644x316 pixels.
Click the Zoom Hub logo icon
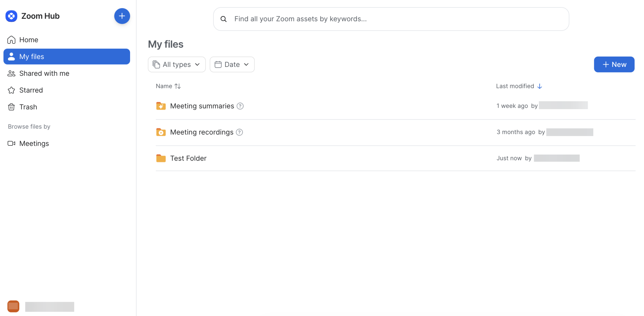11,16
